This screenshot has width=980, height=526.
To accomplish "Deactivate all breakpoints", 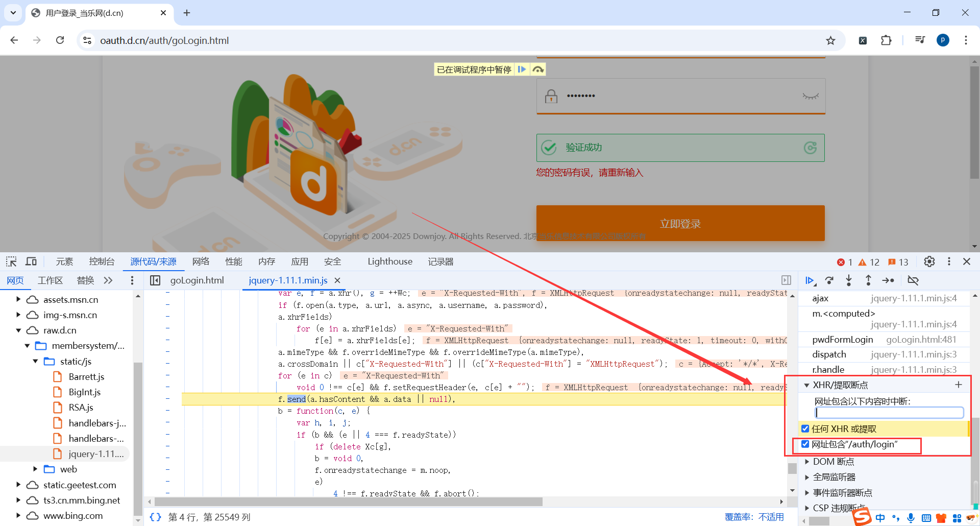I will coord(913,280).
